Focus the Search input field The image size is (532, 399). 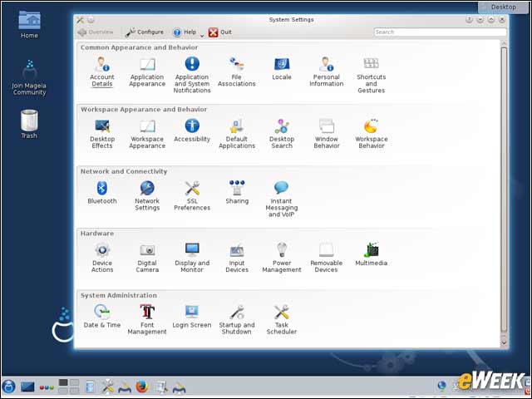click(440, 32)
